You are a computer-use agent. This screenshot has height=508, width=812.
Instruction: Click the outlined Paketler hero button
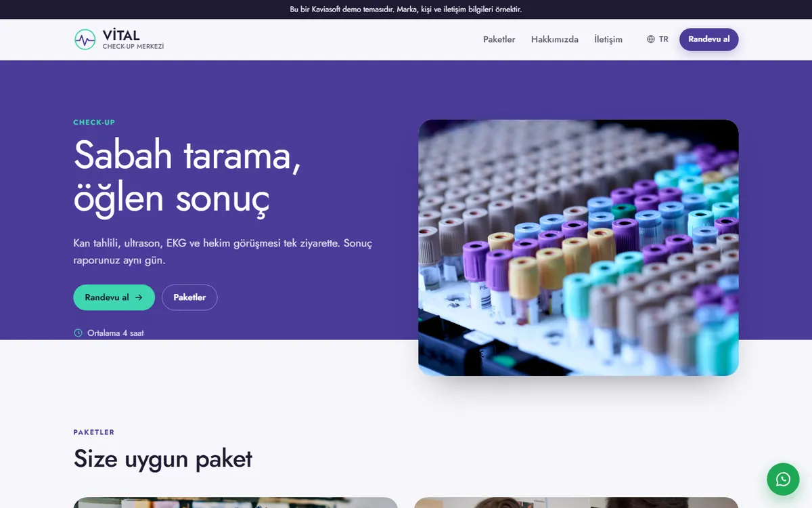(189, 297)
